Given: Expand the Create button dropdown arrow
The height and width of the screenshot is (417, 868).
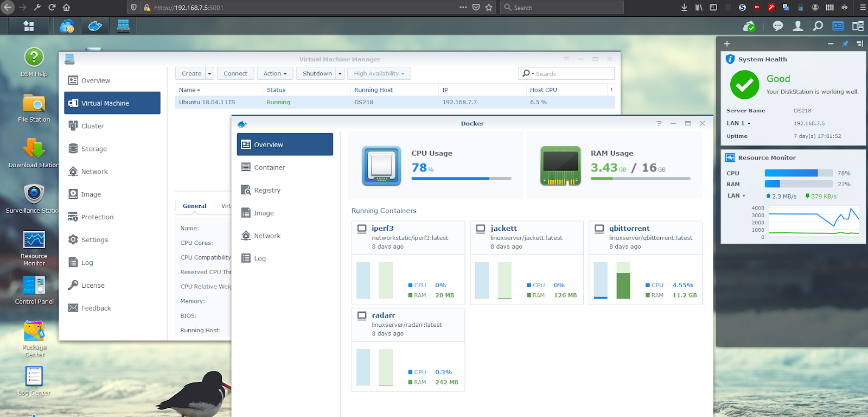Looking at the screenshot, I should [209, 74].
